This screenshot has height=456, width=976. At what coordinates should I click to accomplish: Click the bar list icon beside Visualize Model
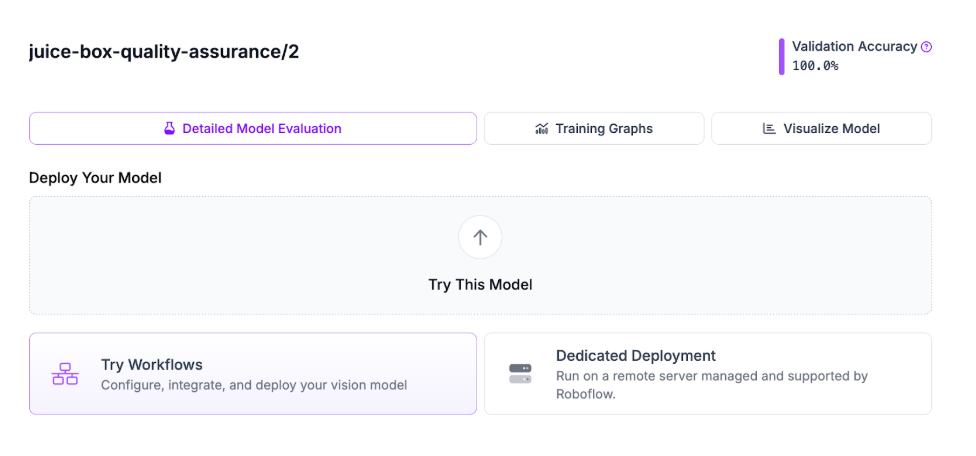tap(769, 129)
